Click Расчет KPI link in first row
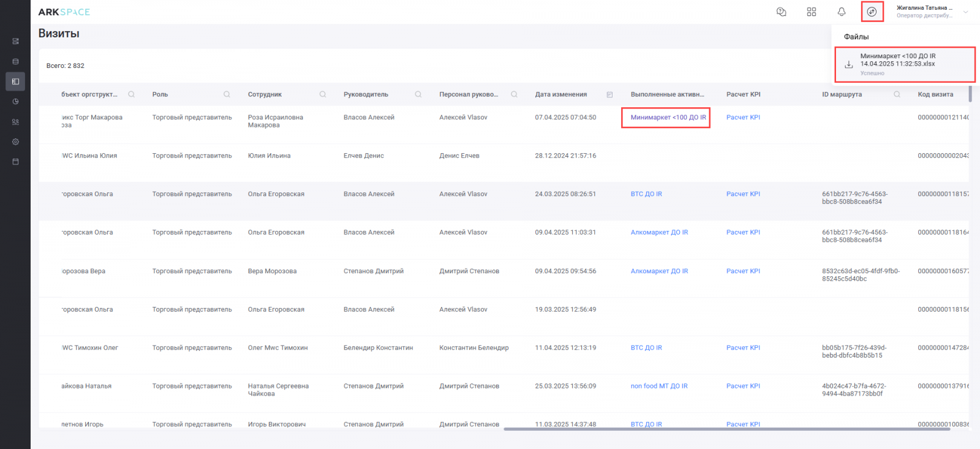This screenshot has width=980, height=449. (x=743, y=118)
